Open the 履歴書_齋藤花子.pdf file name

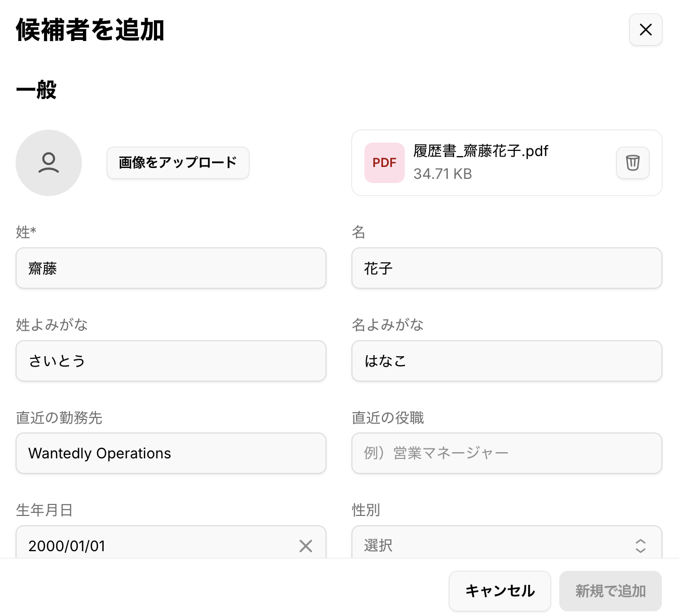tap(480, 151)
